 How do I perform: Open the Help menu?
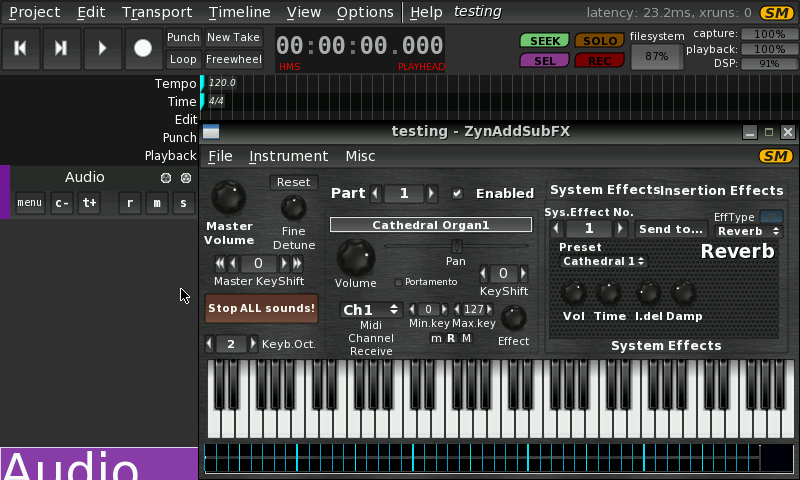(426, 12)
